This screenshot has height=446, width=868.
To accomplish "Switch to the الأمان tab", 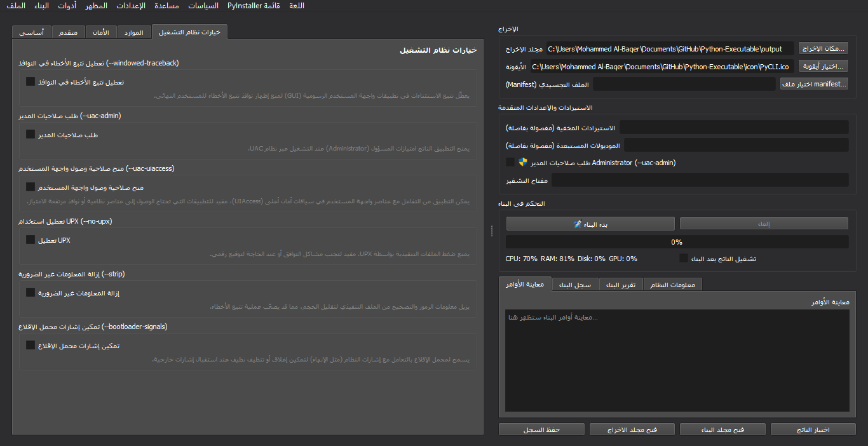I will [x=101, y=32].
